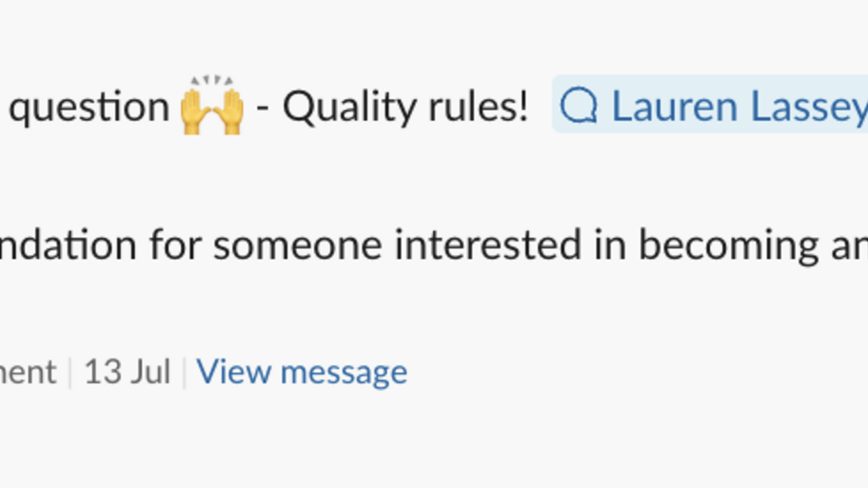Screen dimensions: 868x488
Task: Click the 13 Jul date label
Action: (x=128, y=372)
